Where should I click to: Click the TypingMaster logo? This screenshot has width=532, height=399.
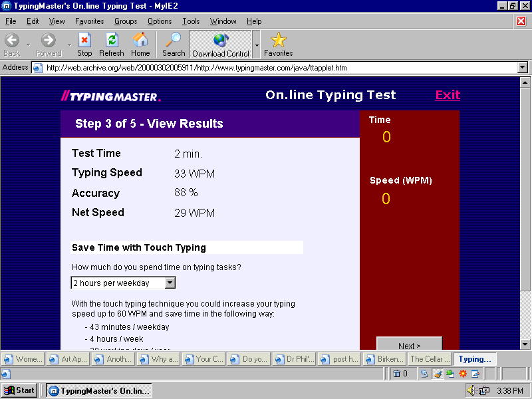click(x=110, y=96)
